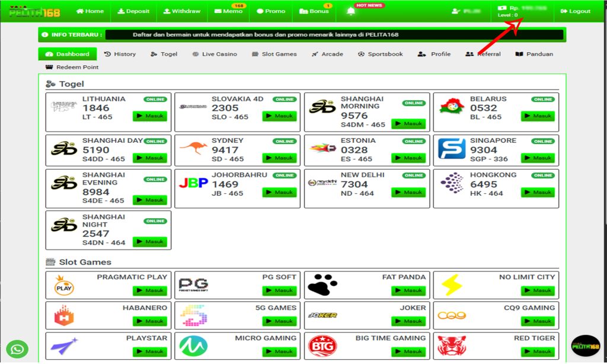Click the round PELITA168 floating badge
Screen dimensions: 607x364
coord(586,346)
